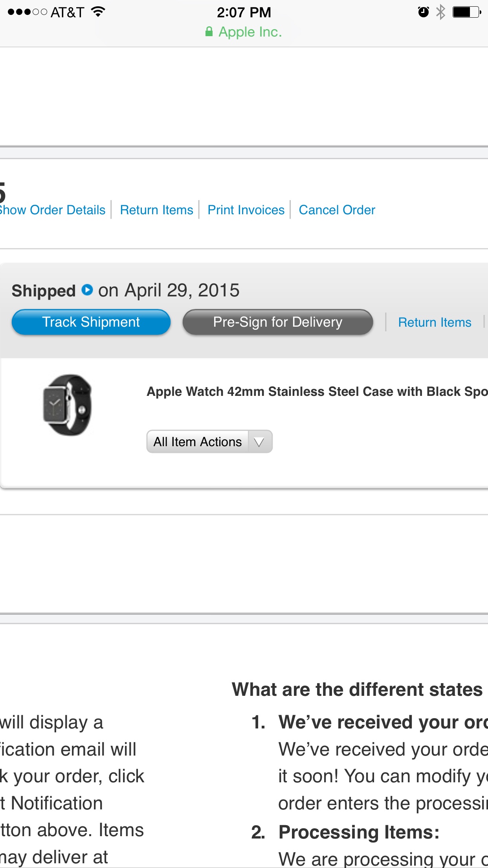Tap the alarm clock status icon

(423, 12)
